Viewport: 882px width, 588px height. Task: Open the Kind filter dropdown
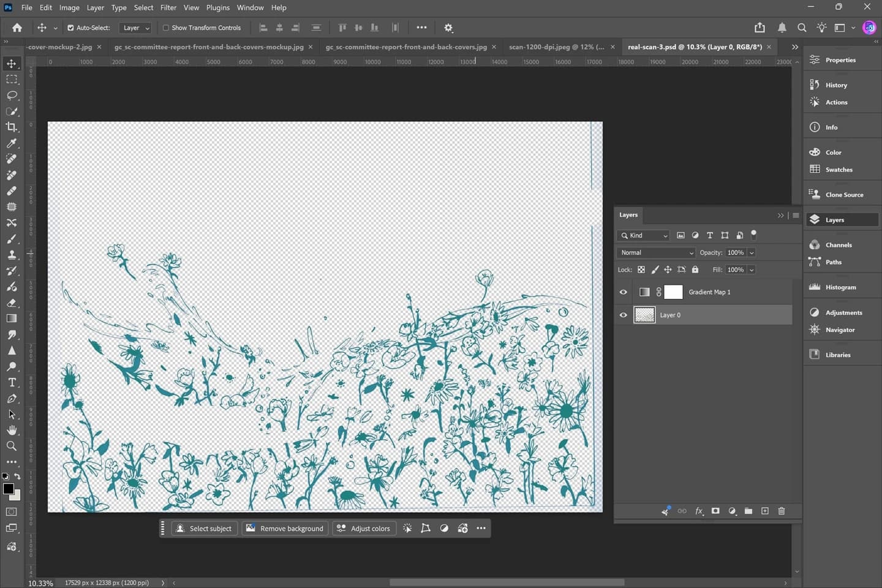coord(644,236)
